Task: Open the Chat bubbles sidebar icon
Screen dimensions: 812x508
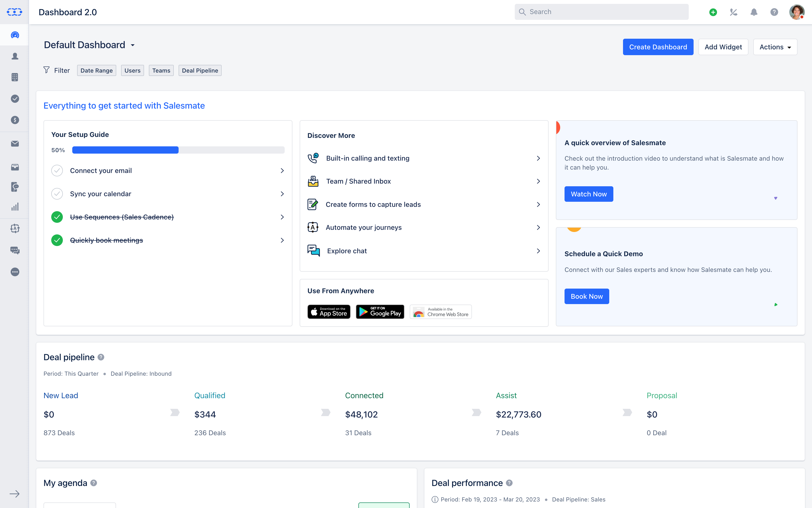Action: coord(15,250)
